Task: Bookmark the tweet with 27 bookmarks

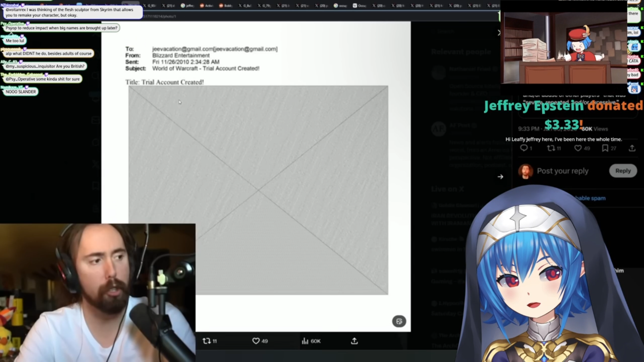Action: (x=605, y=148)
